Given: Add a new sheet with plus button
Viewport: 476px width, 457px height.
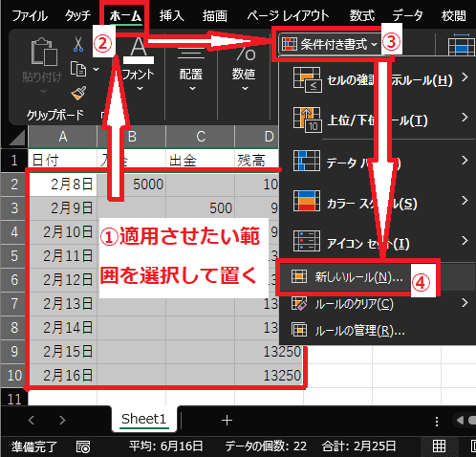Looking at the screenshot, I should (x=227, y=421).
